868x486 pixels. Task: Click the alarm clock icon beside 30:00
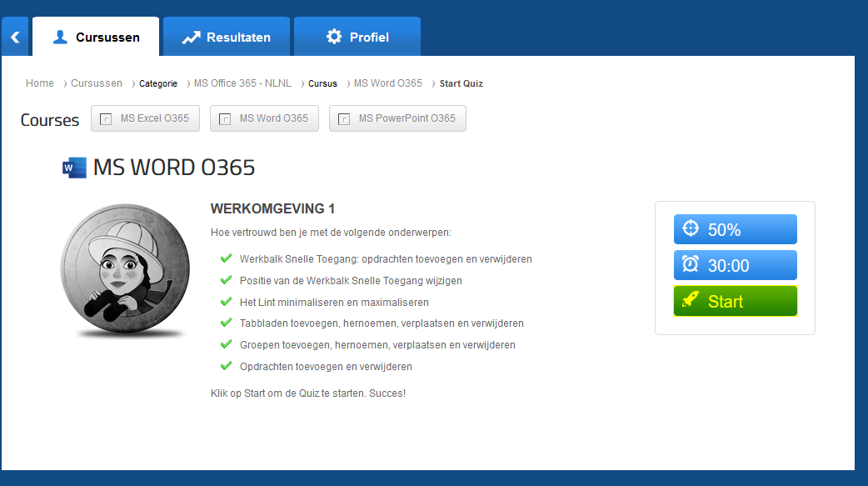(x=691, y=263)
